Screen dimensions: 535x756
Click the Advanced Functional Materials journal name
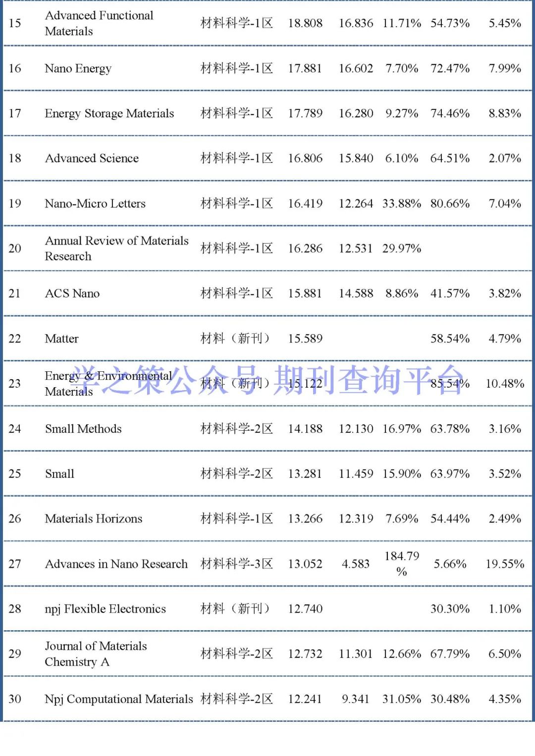pyautogui.click(x=99, y=23)
